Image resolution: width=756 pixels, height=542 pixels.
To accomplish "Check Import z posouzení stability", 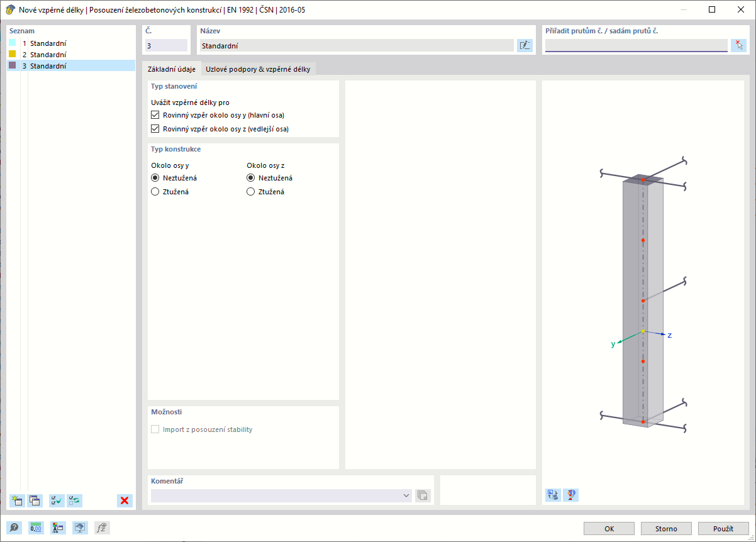I will [x=155, y=429].
